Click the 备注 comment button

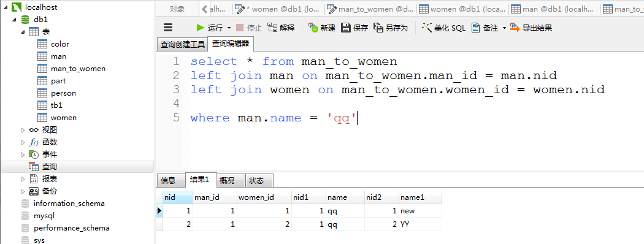point(485,28)
